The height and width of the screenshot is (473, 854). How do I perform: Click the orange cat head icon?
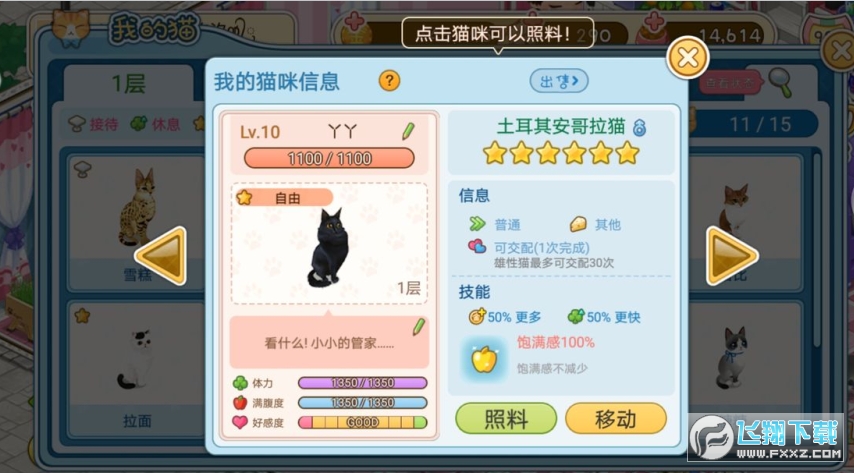click(x=71, y=27)
